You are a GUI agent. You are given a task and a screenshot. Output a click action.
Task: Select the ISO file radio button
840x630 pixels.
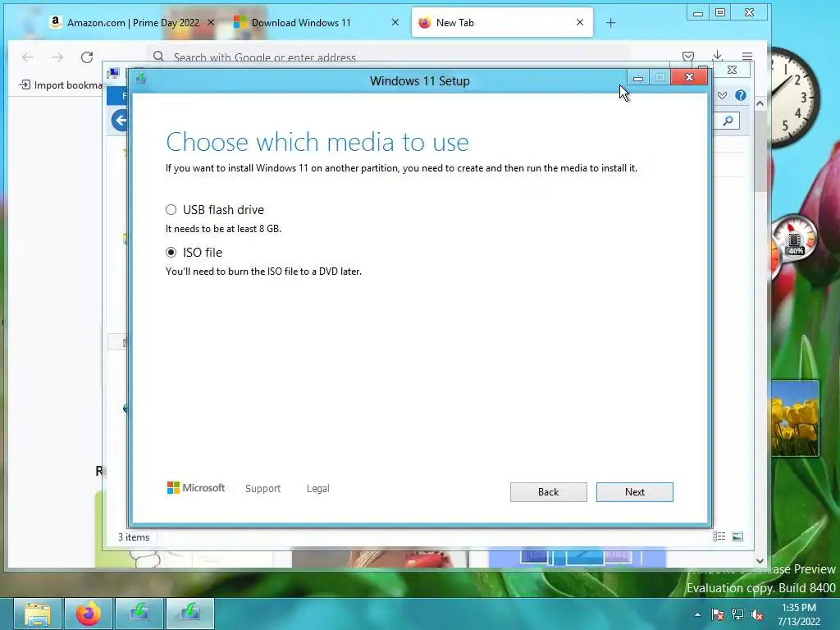pyautogui.click(x=171, y=253)
